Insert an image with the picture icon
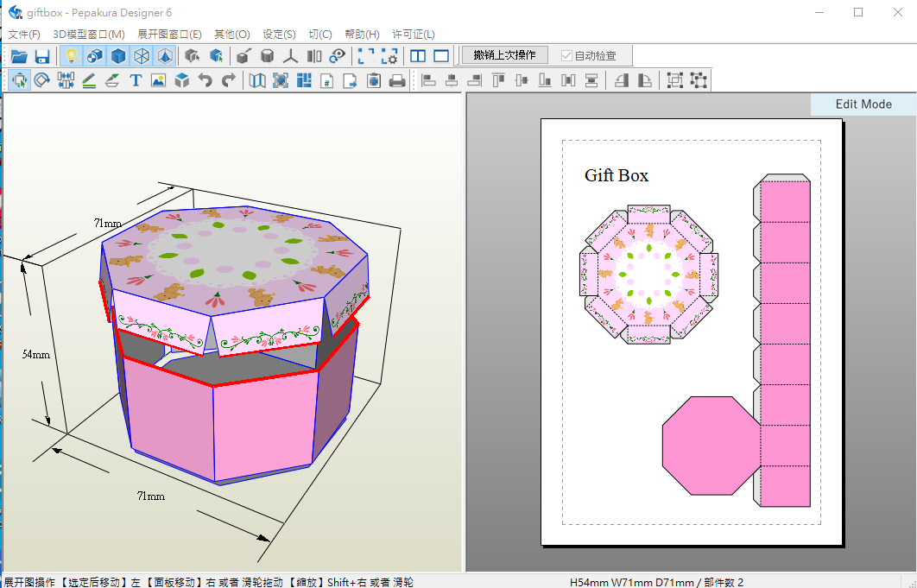Screen dimensions: 917x588 tap(159, 80)
